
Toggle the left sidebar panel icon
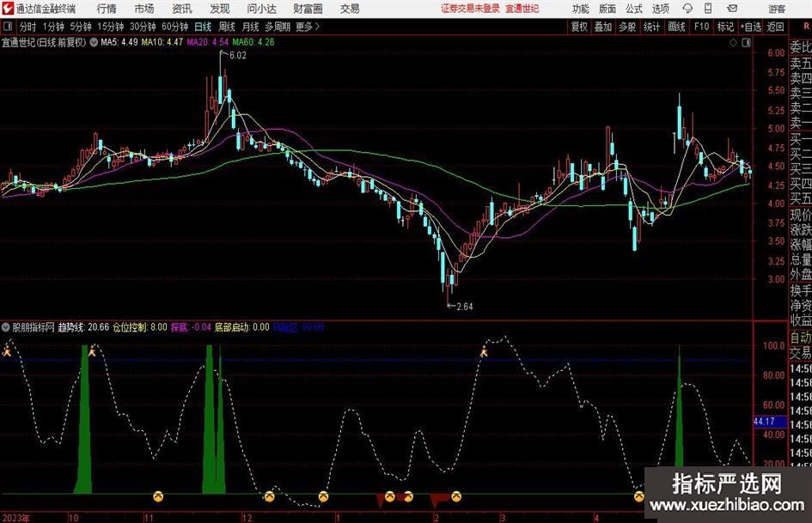coord(7,27)
